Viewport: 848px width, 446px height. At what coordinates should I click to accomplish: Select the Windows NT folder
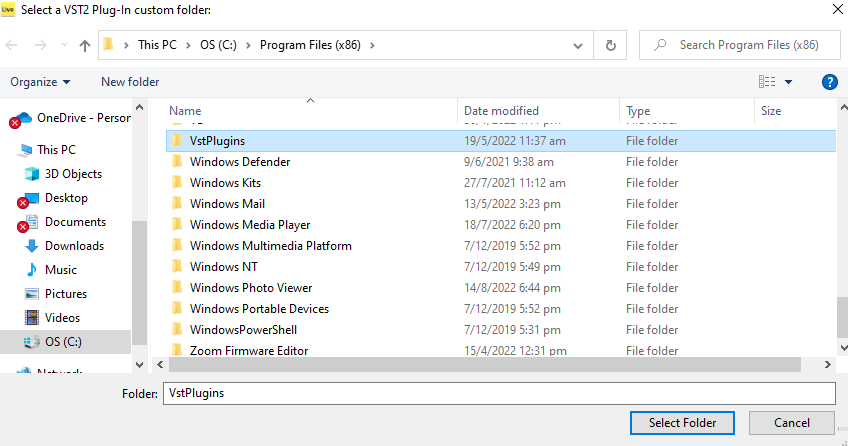[x=223, y=267]
